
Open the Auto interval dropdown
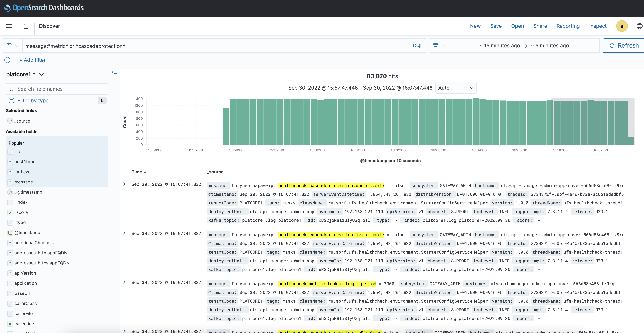pyautogui.click(x=456, y=88)
